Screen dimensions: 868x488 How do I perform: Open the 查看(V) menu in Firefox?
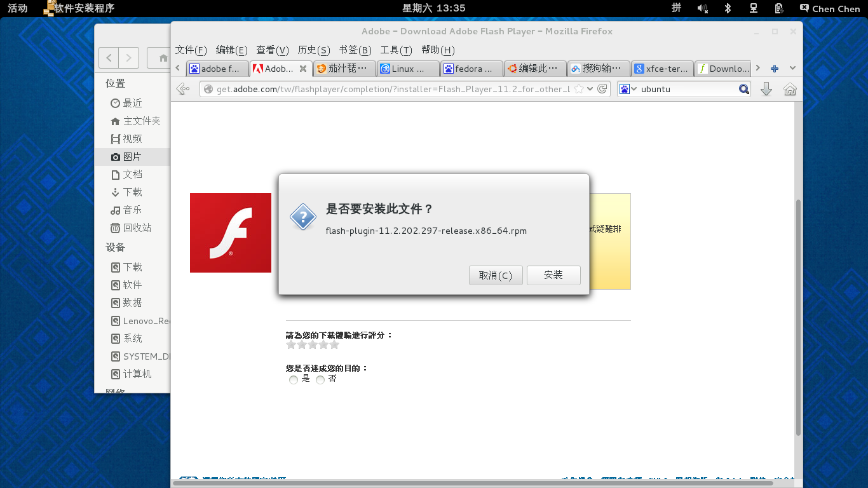coord(273,50)
